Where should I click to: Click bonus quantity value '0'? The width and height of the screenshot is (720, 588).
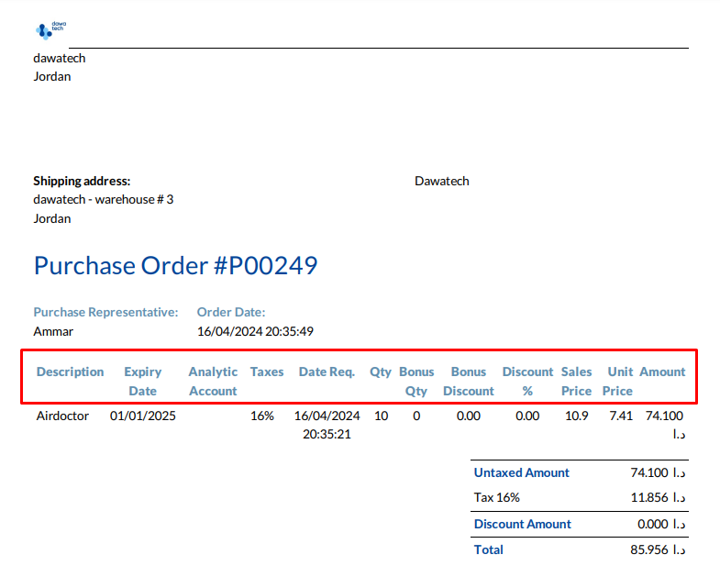416,416
